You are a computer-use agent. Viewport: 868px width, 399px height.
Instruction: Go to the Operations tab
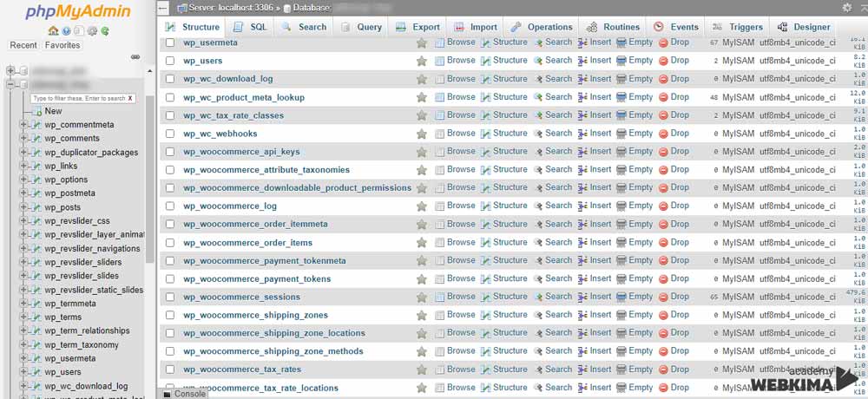point(542,27)
